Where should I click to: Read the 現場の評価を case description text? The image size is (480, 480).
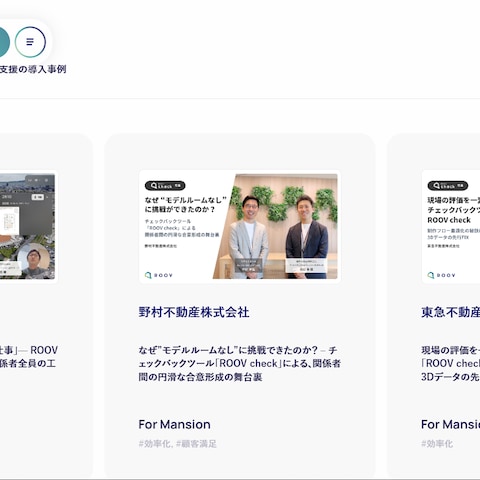[x=450, y=363]
